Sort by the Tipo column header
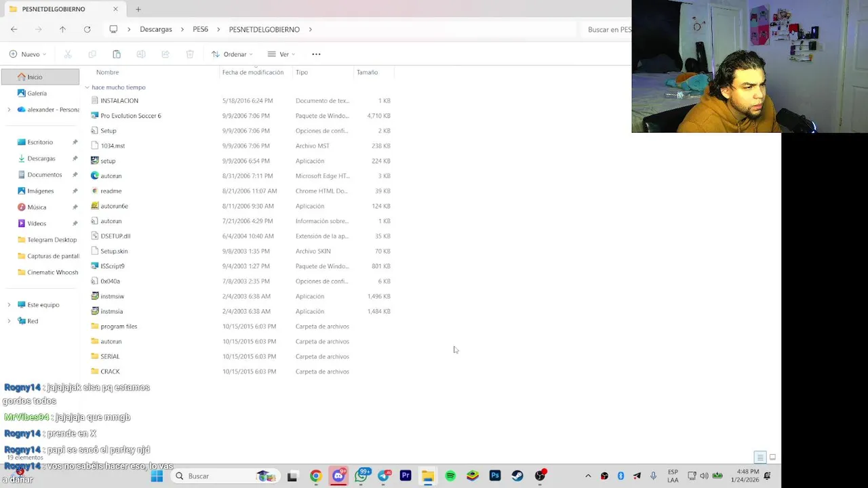This screenshot has width=868, height=488. point(302,72)
